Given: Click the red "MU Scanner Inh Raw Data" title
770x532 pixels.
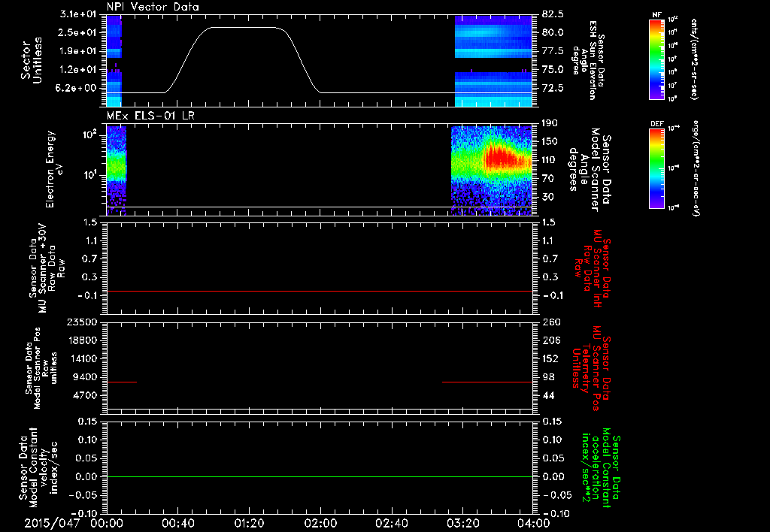Looking at the screenshot, I should point(593,268).
